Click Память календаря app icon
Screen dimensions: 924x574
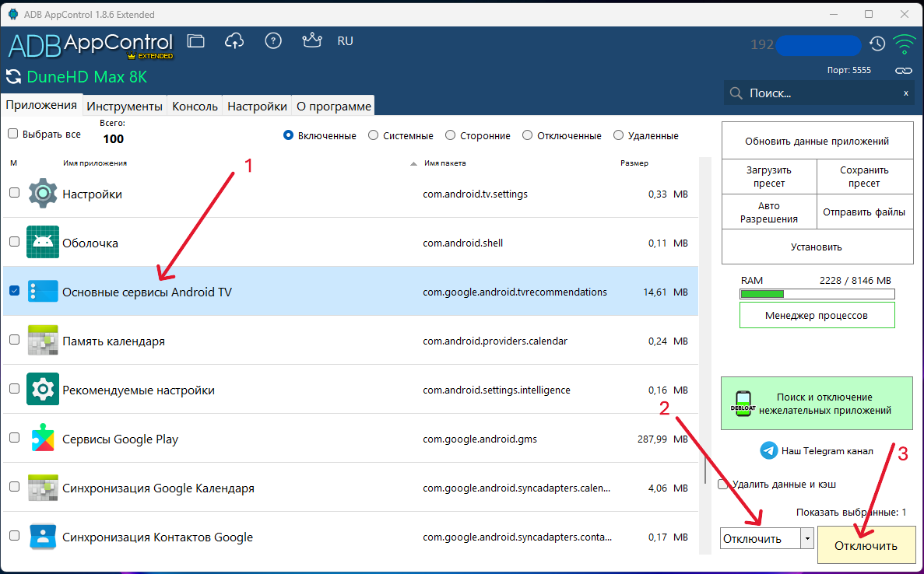click(x=43, y=341)
